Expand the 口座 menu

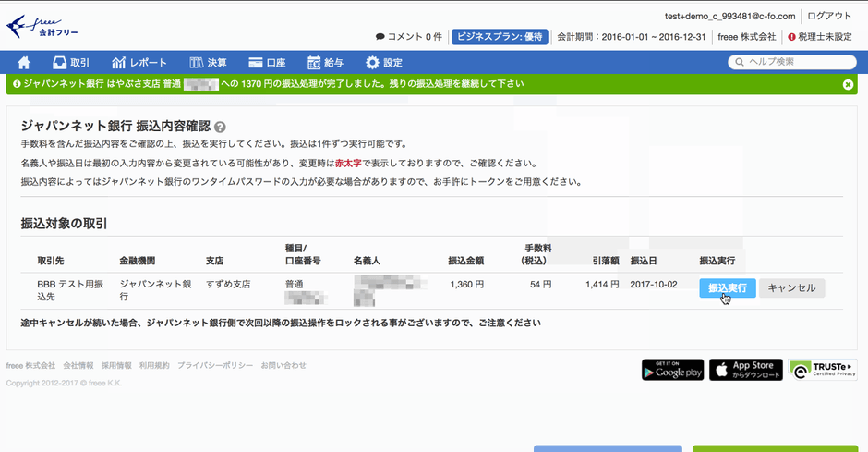point(266,63)
